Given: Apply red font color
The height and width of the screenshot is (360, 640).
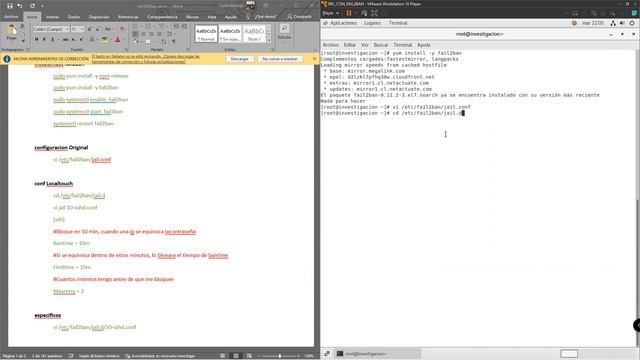Looking at the screenshot, I should pyautogui.click(x=118, y=40).
